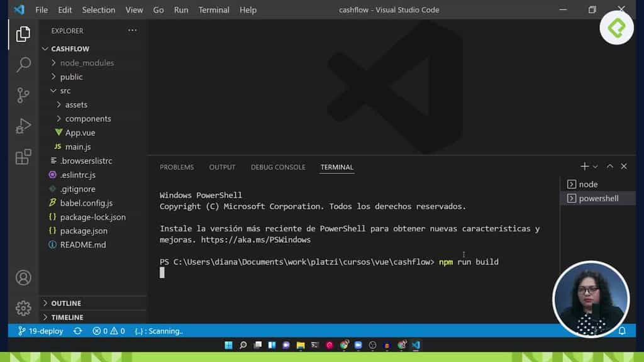644x362 pixels.
Task: Open the Terminal menu
Action: (x=214, y=9)
